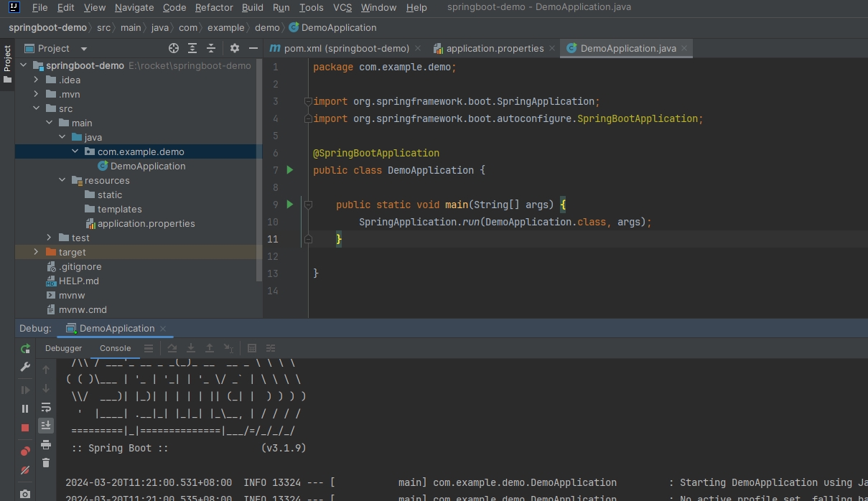Stop the debug session with the red square
Viewport: 868px width, 501px height.
25,428
